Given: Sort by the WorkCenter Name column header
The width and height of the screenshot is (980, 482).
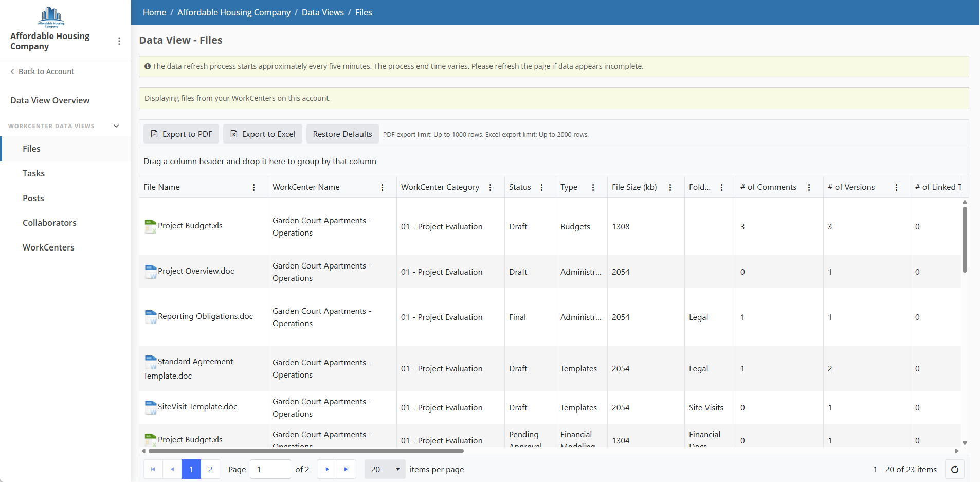Looking at the screenshot, I should tap(306, 187).
